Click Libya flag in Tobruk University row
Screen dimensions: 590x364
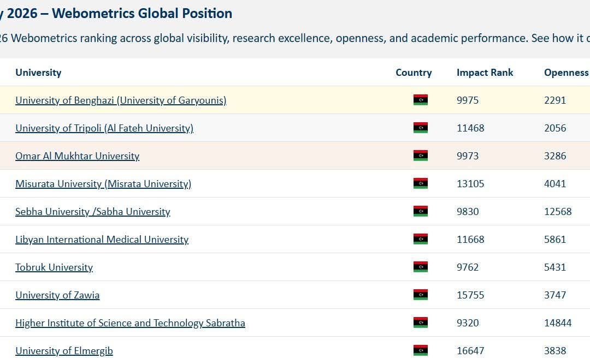[421, 267]
